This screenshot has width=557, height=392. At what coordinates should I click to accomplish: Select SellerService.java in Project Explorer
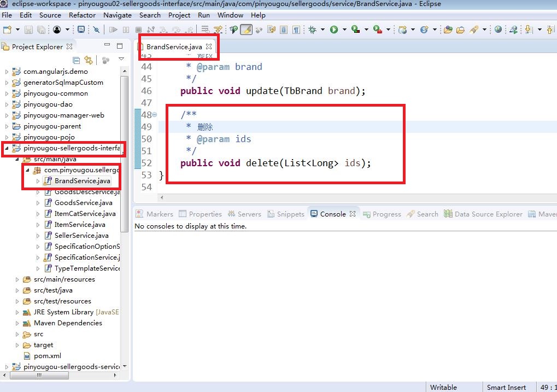coord(81,236)
